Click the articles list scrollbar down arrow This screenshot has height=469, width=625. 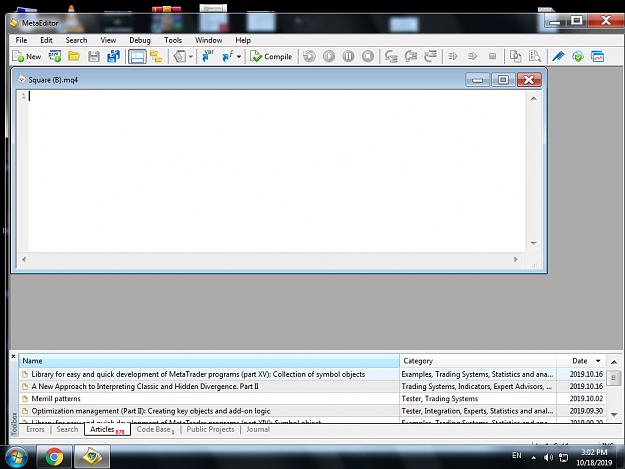tap(614, 415)
